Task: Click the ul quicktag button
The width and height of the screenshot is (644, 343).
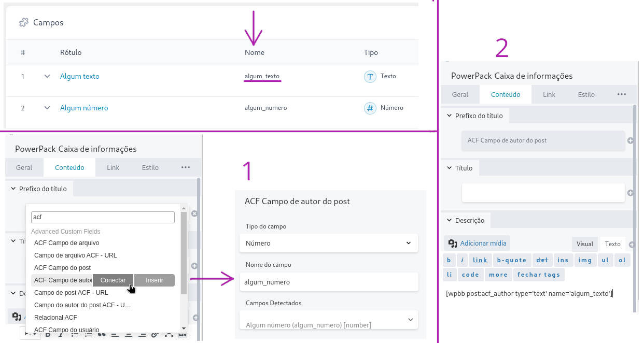Action: click(x=606, y=260)
